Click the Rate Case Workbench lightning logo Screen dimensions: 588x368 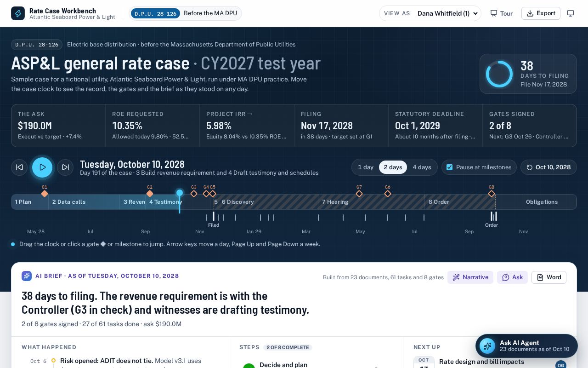18,13
